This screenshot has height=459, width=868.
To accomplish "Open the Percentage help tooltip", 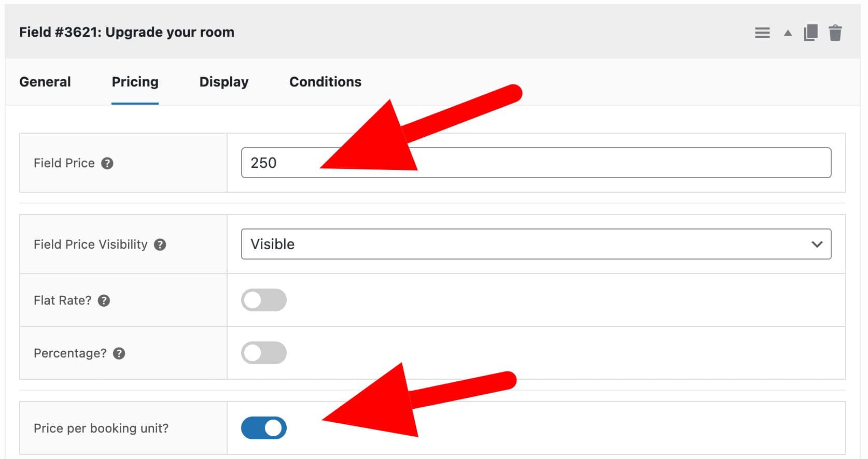I will click(x=120, y=353).
